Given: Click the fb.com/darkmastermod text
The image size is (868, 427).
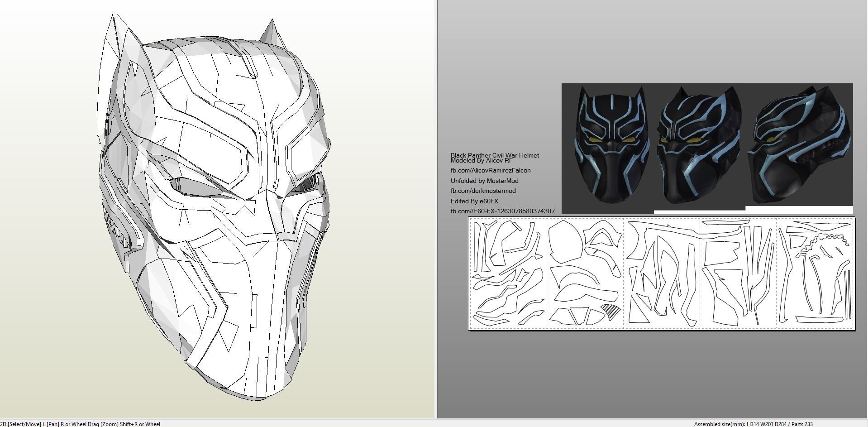Looking at the screenshot, I should (483, 191).
